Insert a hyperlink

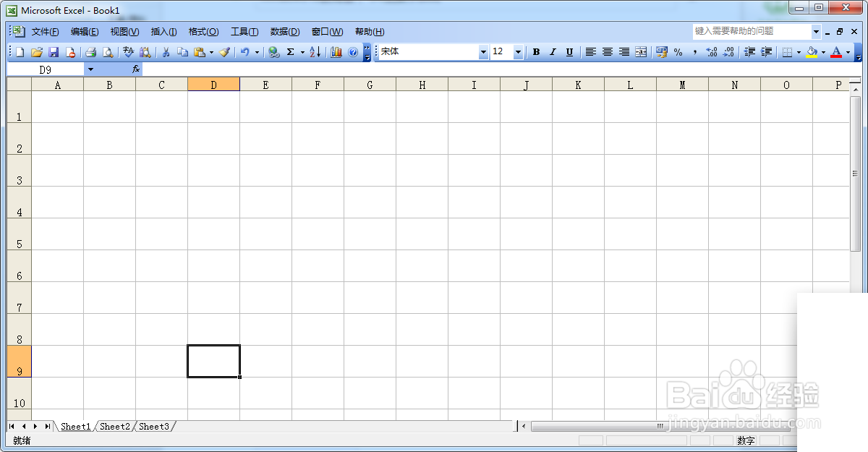pos(274,52)
